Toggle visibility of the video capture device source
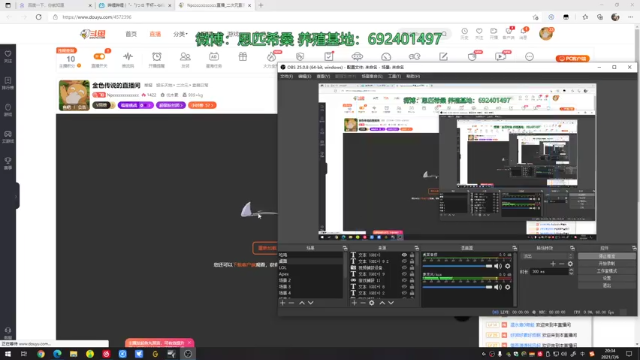640x360 pixels. [x=404, y=268]
